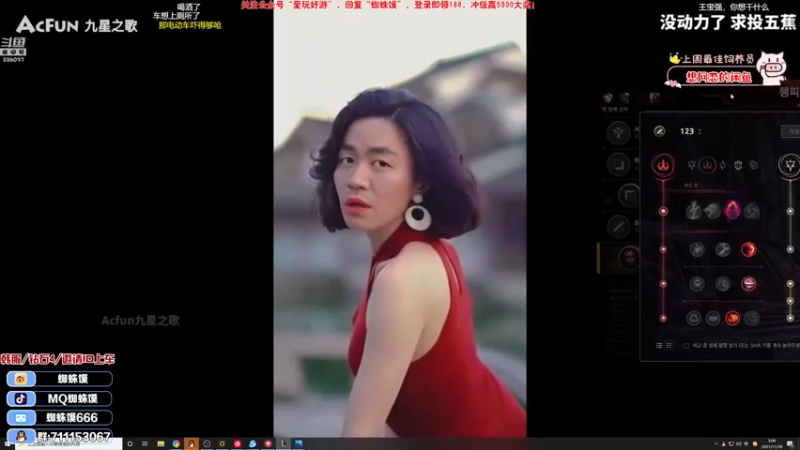The image size is (800, 450).
Task: Click the 蜘蛛馍666 Bilibili account badge
Action: coord(59,418)
